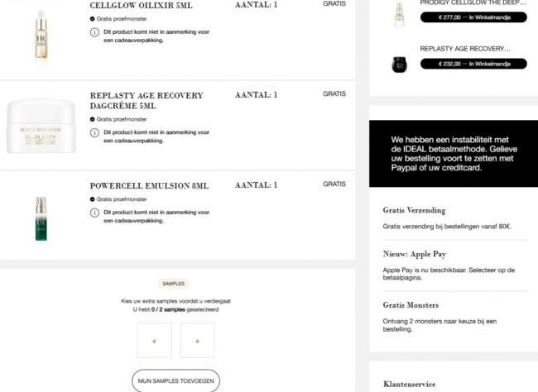Add Prodigy Cellglow to cart for € 277,00

tap(473, 17)
